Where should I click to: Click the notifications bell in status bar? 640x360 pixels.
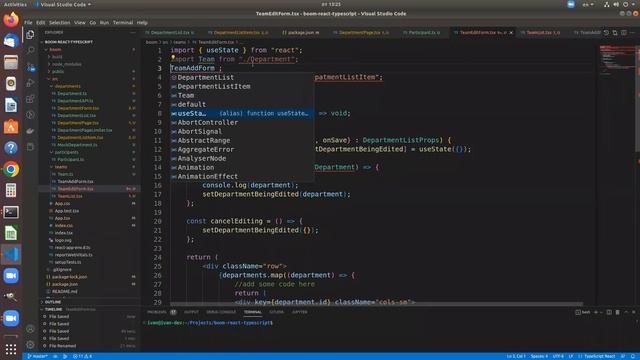pyautogui.click(x=633, y=356)
